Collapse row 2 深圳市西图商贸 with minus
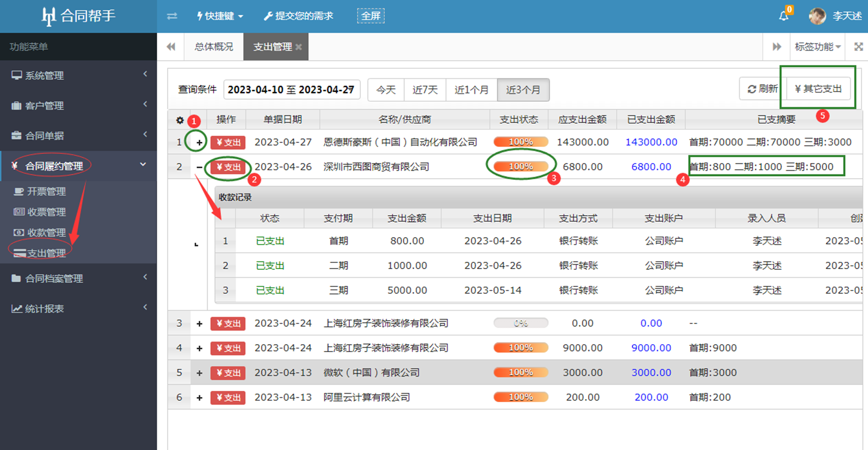868x450 pixels. 199,167
